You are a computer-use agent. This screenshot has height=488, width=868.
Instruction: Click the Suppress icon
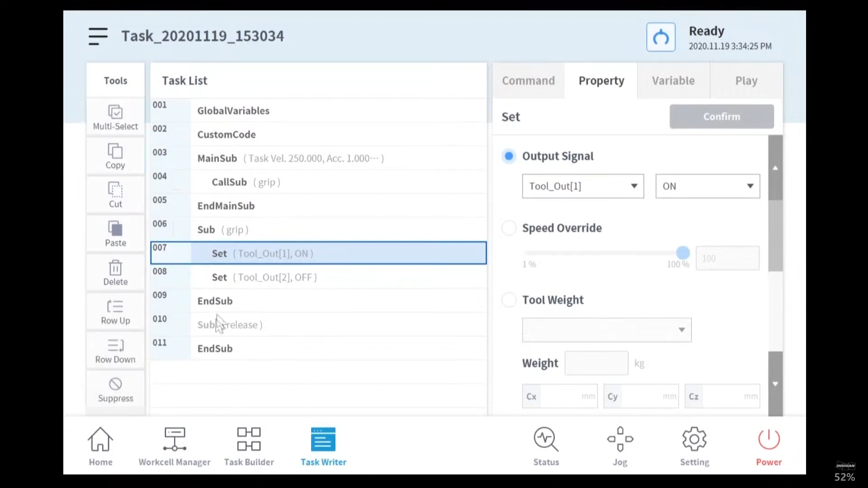pyautogui.click(x=115, y=385)
